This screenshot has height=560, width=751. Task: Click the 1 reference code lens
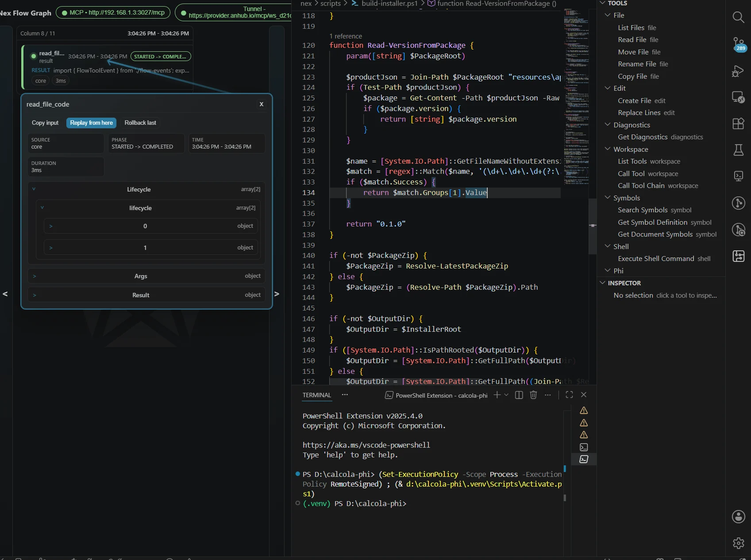[346, 36]
